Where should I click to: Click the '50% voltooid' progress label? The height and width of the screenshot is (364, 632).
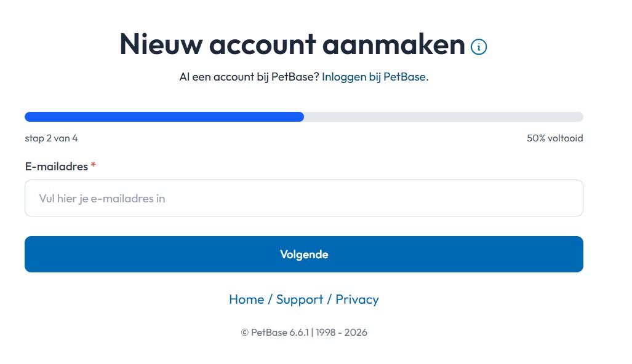click(x=554, y=138)
